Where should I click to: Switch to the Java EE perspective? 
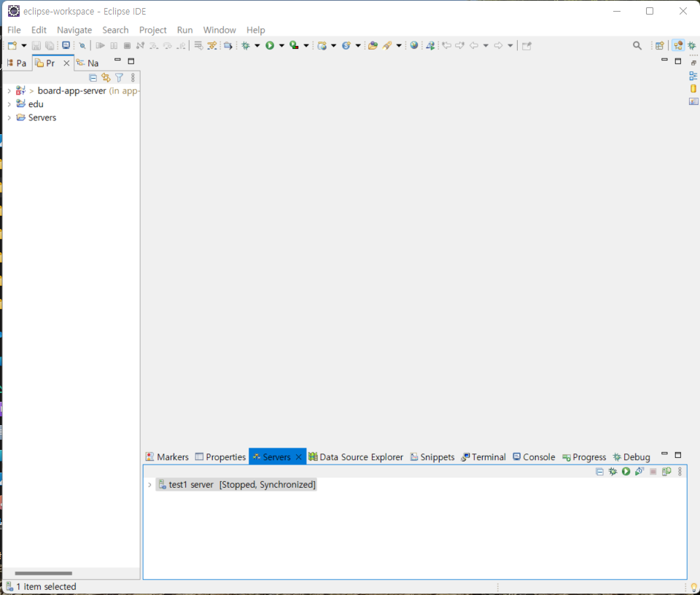coord(678,45)
